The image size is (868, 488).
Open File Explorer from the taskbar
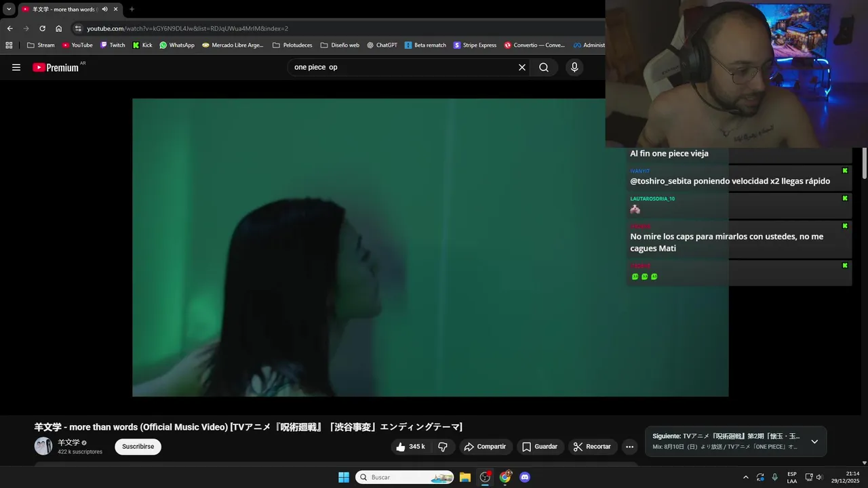click(x=465, y=477)
